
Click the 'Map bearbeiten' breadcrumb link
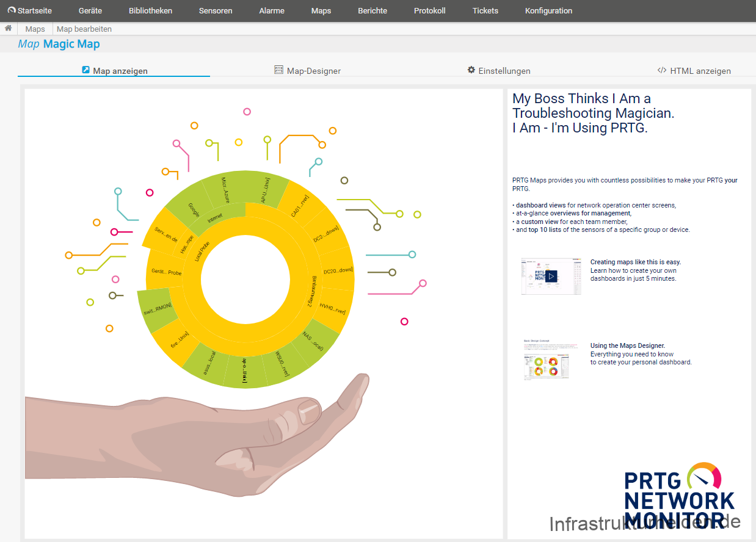pyautogui.click(x=84, y=29)
